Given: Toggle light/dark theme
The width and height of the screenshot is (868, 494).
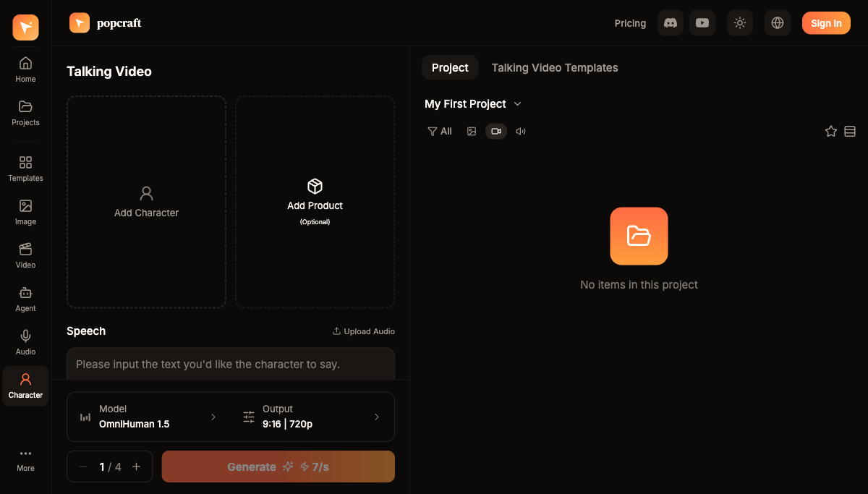Looking at the screenshot, I should click(x=739, y=23).
